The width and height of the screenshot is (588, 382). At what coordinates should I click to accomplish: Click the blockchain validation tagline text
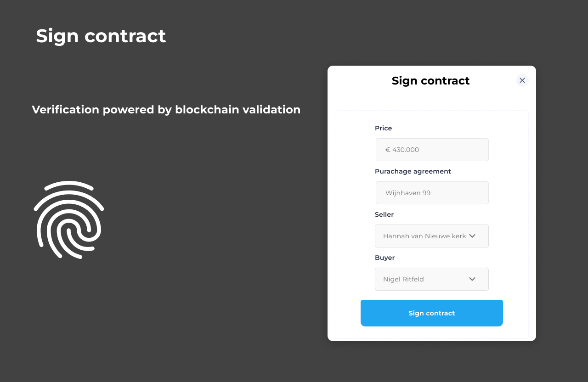pos(166,110)
